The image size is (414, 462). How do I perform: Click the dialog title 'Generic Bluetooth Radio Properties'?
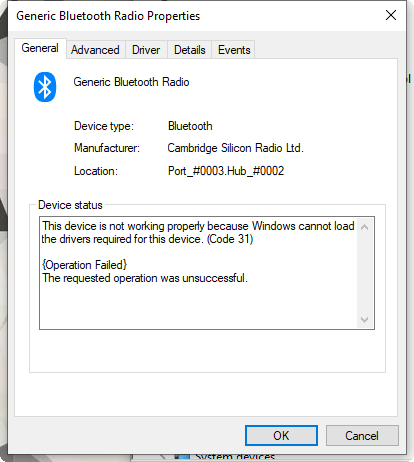(x=108, y=16)
